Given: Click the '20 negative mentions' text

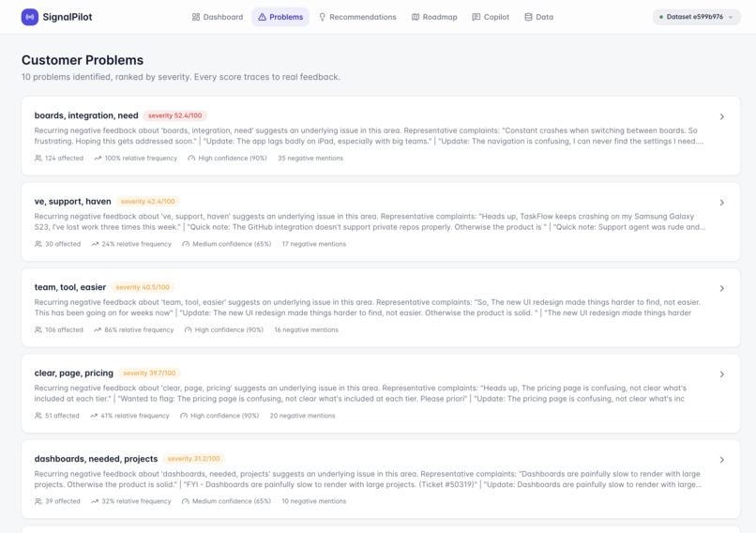Looking at the screenshot, I should (x=302, y=416).
